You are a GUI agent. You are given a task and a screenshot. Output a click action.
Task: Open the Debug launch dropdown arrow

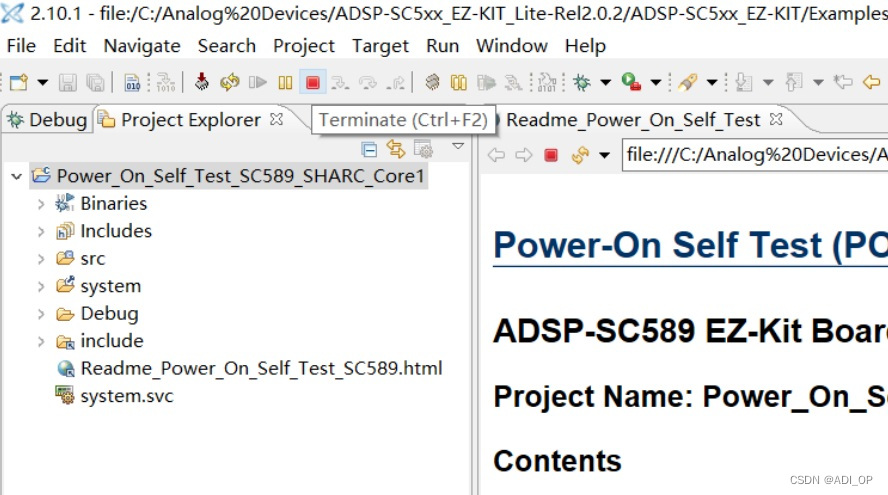point(605,83)
